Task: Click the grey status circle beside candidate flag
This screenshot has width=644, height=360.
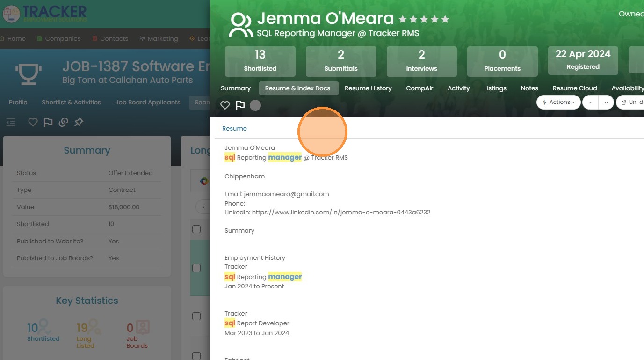Action: point(255,105)
